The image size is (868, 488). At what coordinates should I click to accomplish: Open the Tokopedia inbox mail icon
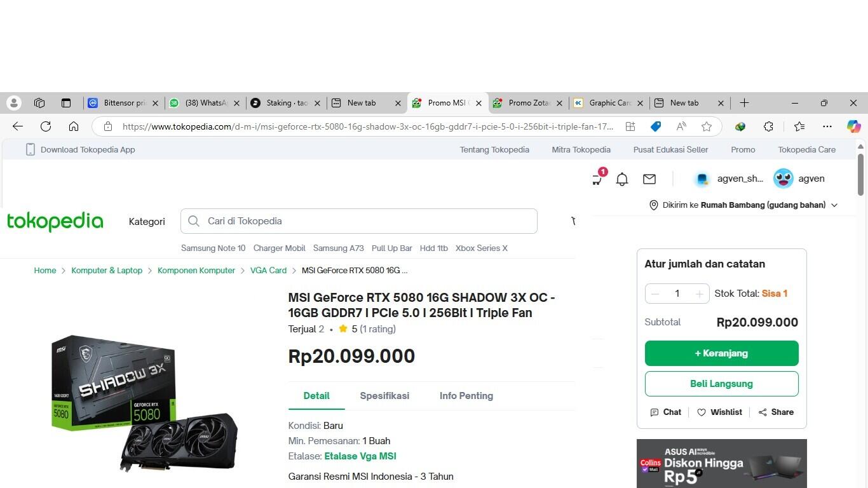point(649,179)
